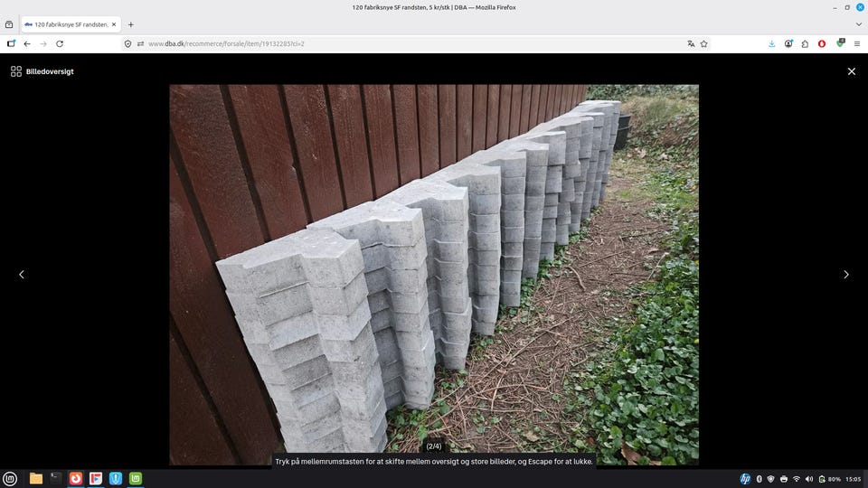Launch the terminal from taskbar
This screenshot has width=868, height=488.
pos(56,477)
